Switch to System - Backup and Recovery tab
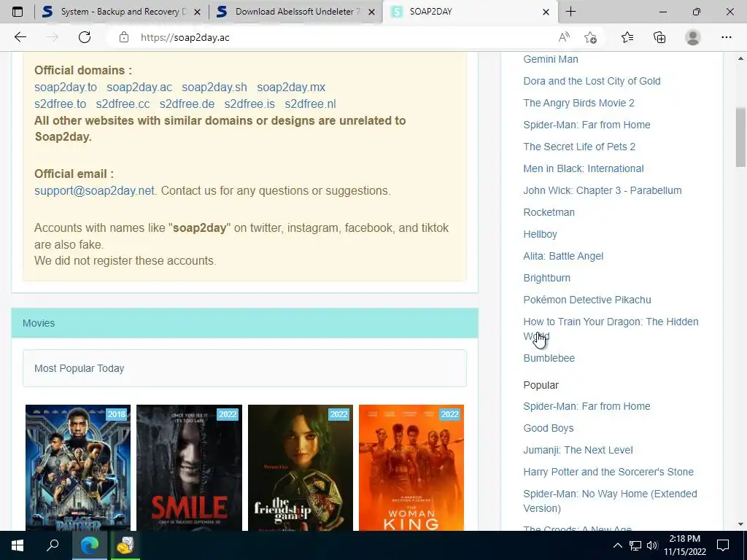Image resolution: width=747 pixels, height=560 pixels. point(122,12)
